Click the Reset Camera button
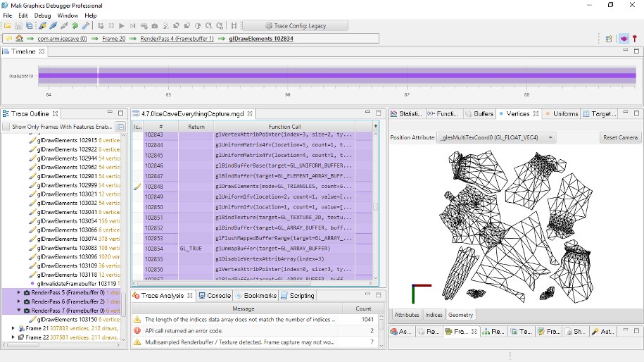 click(619, 137)
